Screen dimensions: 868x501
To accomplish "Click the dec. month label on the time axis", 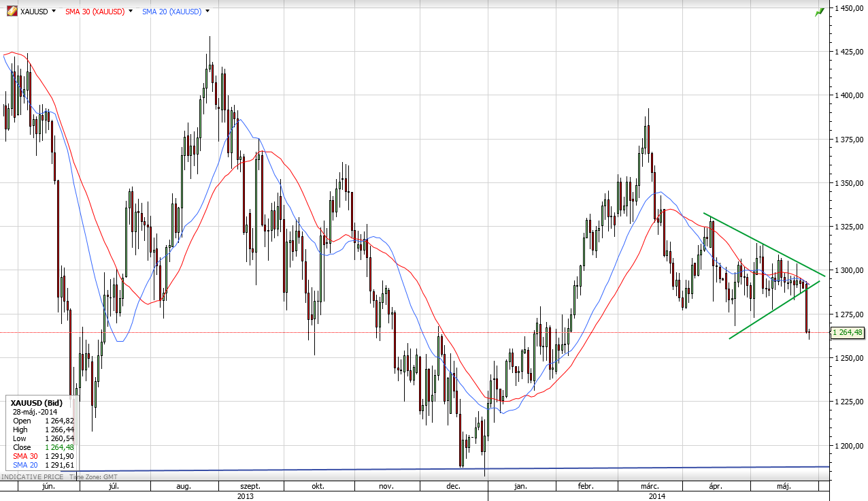I will [452, 487].
